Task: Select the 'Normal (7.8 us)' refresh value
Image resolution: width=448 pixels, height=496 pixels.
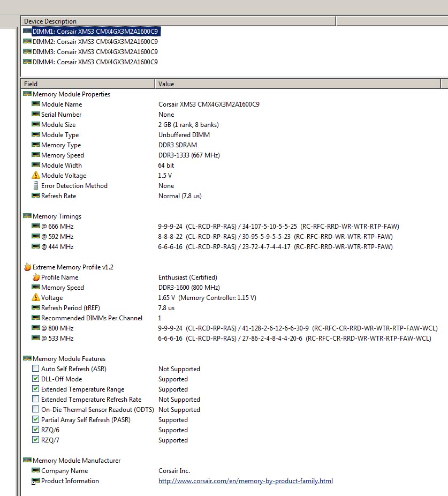Action: coord(180,196)
